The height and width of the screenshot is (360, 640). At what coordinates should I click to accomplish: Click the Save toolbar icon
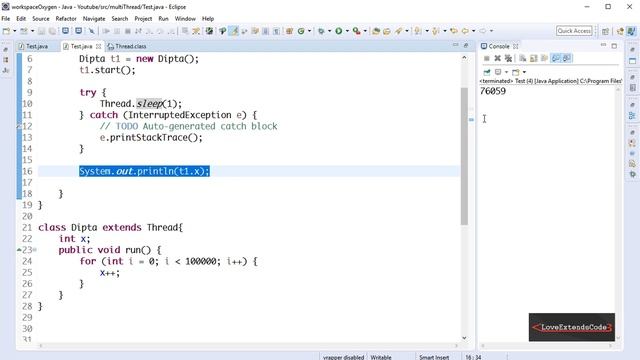tap(41, 31)
